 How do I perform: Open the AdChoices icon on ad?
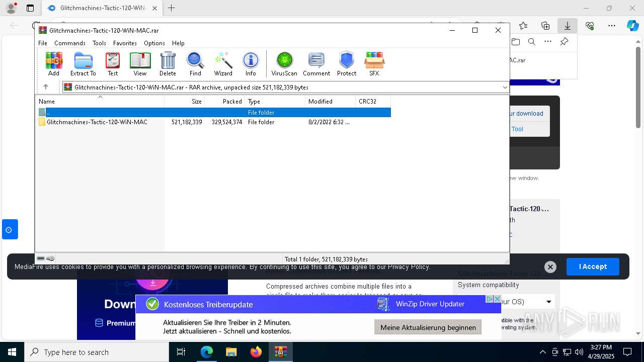[x=489, y=299]
